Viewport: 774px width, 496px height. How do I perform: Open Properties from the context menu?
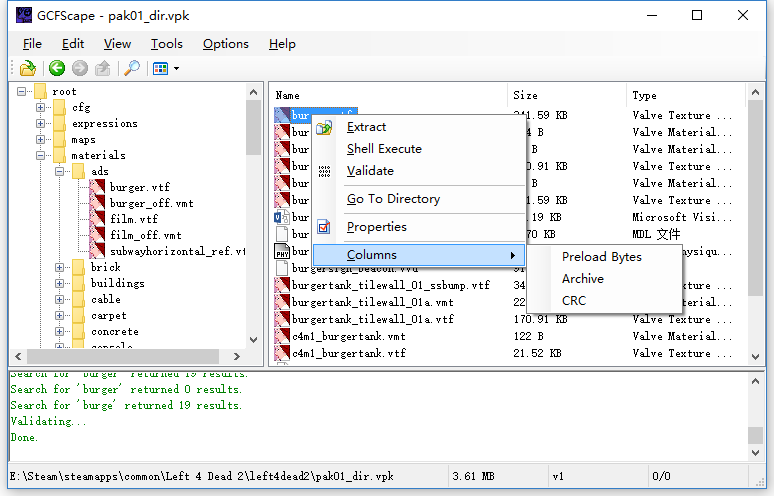pos(419,227)
